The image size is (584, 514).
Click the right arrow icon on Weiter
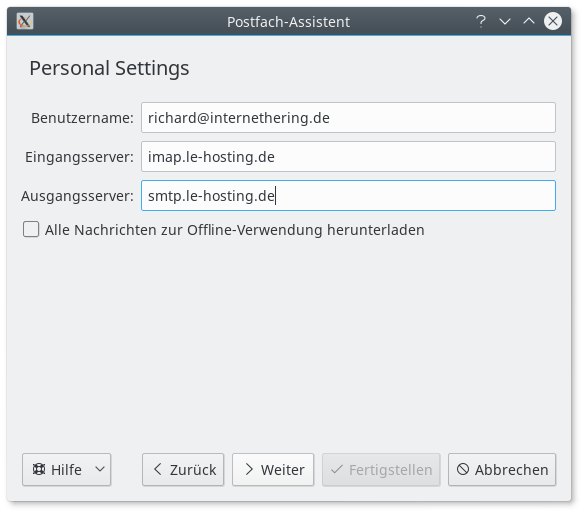249,469
